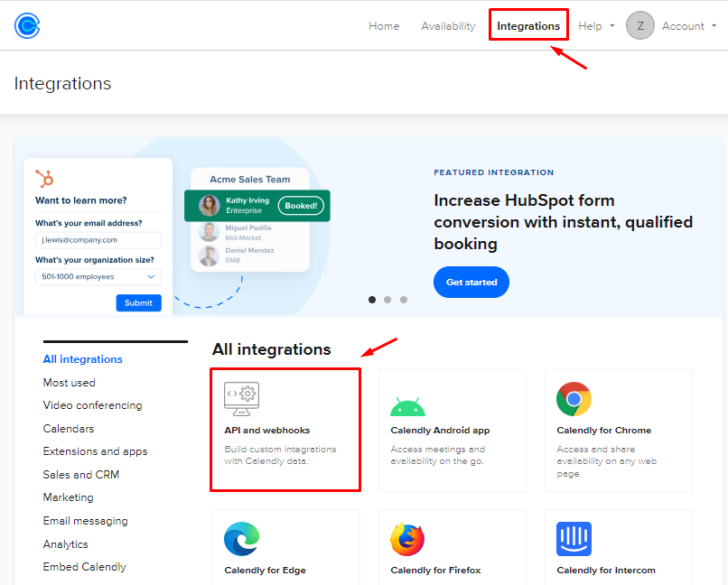Image resolution: width=728 pixels, height=585 pixels.
Task: Click the All integrations section heading
Action: pyautogui.click(x=271, y=348)
